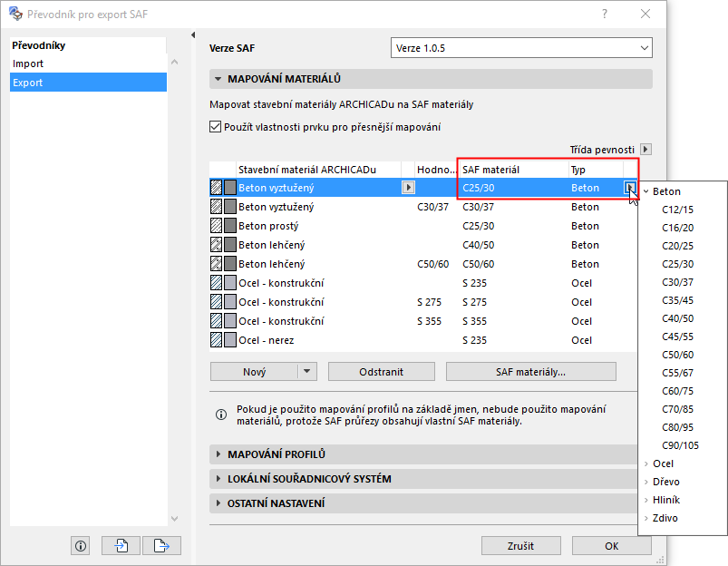Select Import in the Převodníky list
The image size is (728, 566).
(88, 63)
